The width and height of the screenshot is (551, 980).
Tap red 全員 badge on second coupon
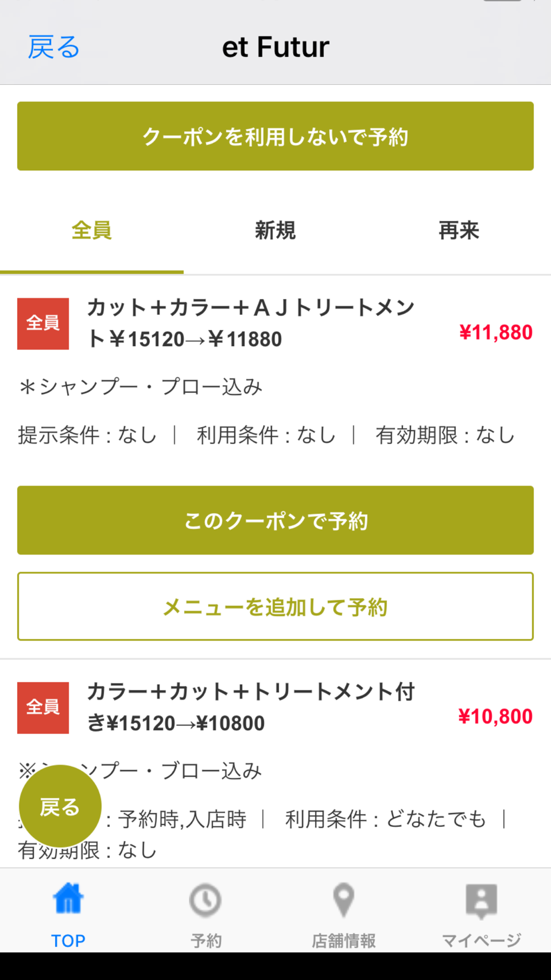[43, 708]
